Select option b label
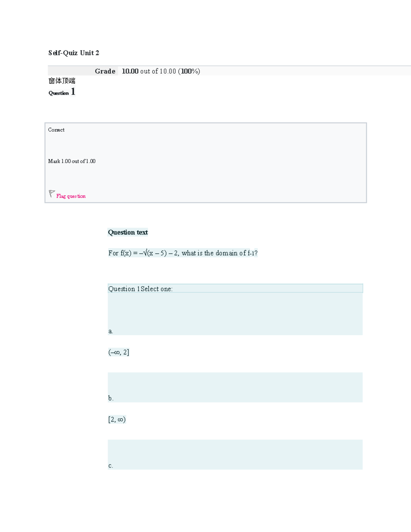411x532 pixels. pyautogui.click(x=111, y=398)
